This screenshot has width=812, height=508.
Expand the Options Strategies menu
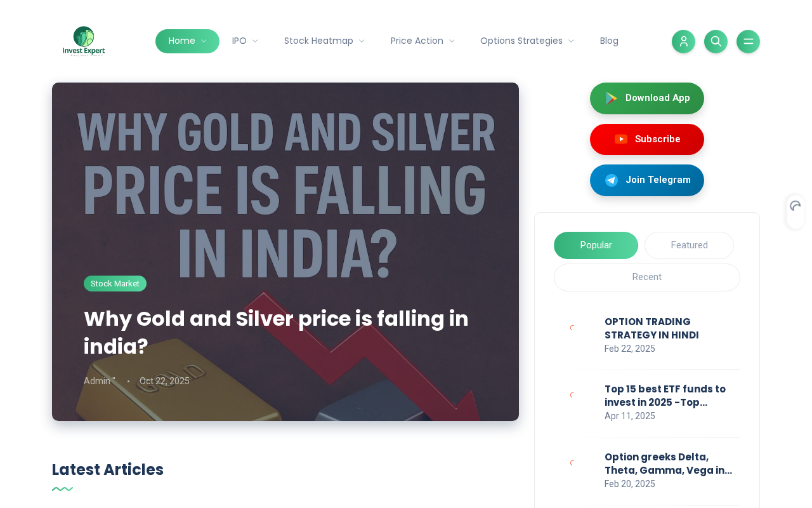(527, 41)
